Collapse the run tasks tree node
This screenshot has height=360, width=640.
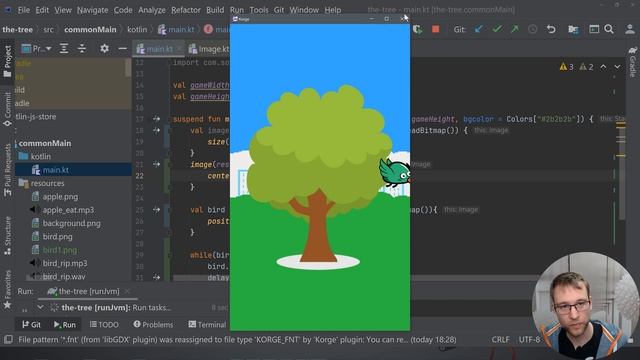point(40,307)
